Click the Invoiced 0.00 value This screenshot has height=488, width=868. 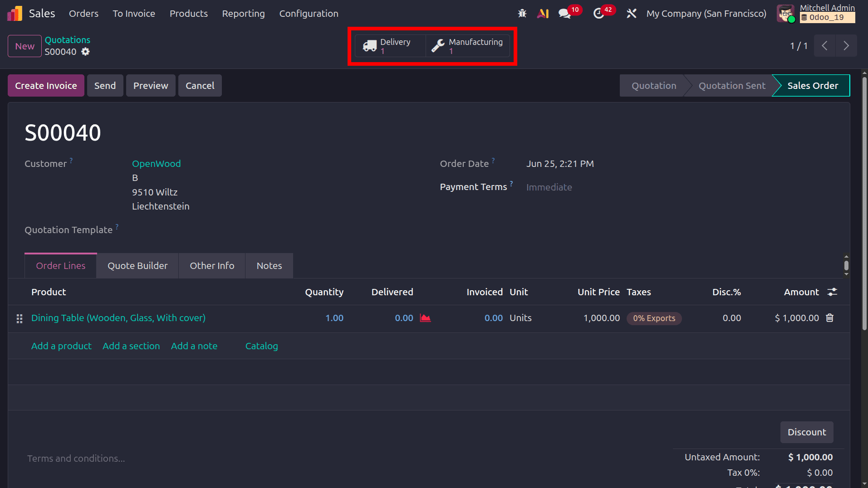point(493,318)
